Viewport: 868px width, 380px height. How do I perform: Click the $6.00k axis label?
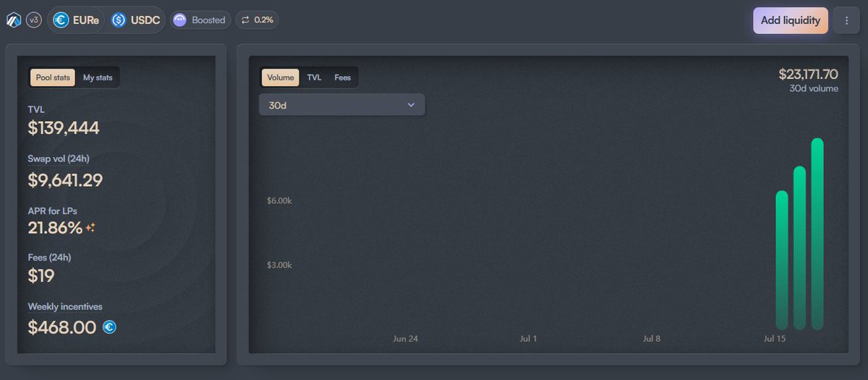click(279, 200)
